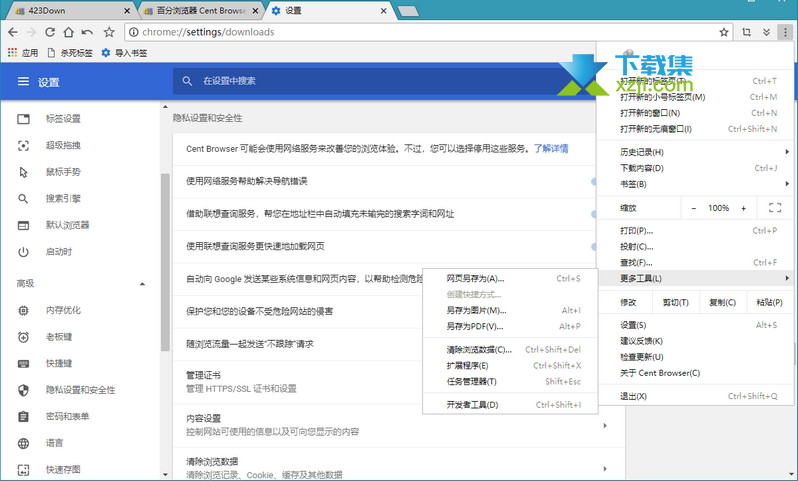Open the 应用 apps shortcut in the bookmarks bar
The height and width of the screenshot is (481, 798).
pyautogui.click(x=23, y=52)
